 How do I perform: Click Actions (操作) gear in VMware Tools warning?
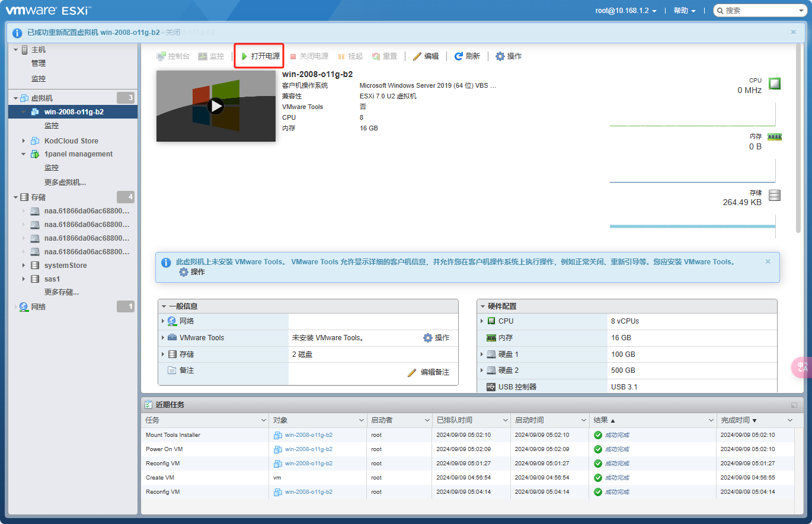pyautogui.click(x=192, y=272)
